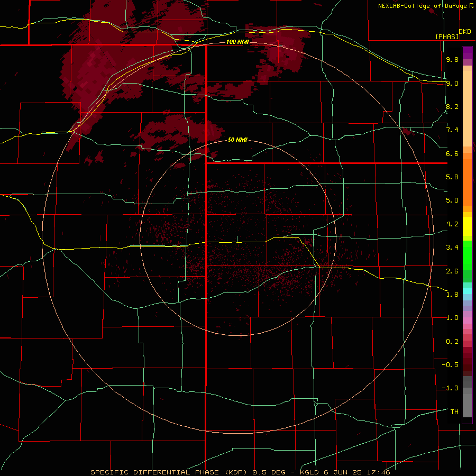The image size is (476, 476).
Task: Click the 1.8 value on the scale
Action: pyautogui.click(x=452, y=295)
